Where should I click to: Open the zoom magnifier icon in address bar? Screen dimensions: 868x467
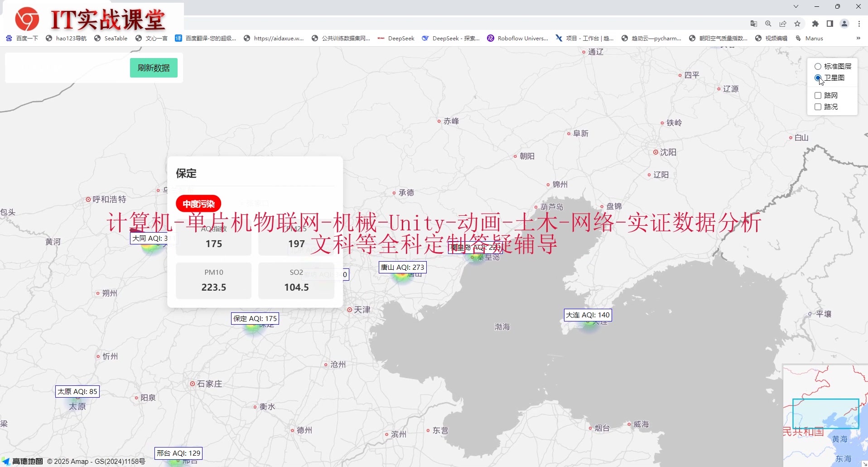(768, 24)
